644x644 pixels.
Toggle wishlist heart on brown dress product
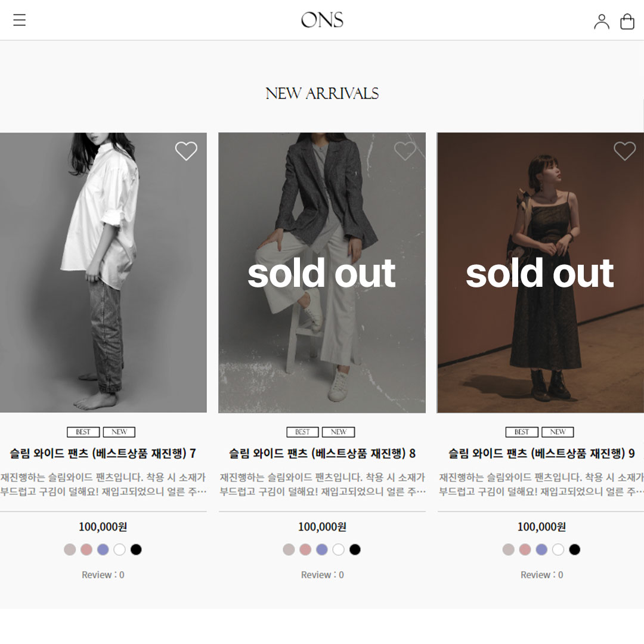coord(625,151)
